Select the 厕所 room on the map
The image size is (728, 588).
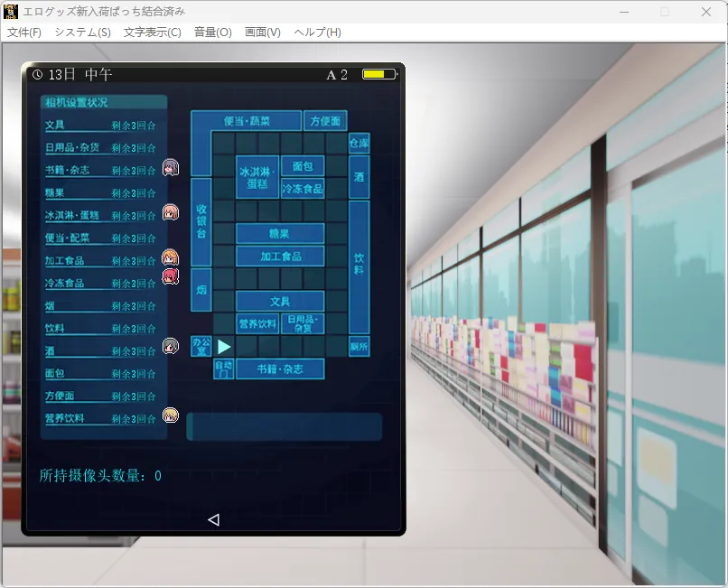[359, 347]
